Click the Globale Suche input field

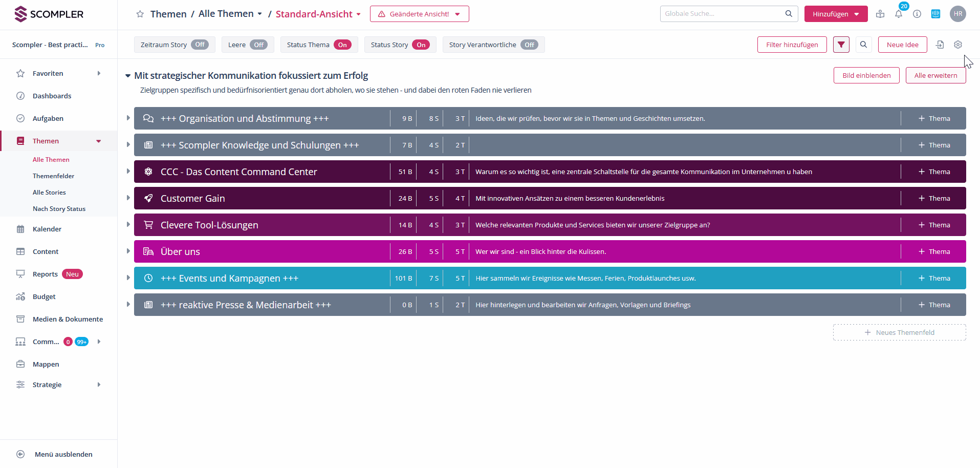click(723, 14)
